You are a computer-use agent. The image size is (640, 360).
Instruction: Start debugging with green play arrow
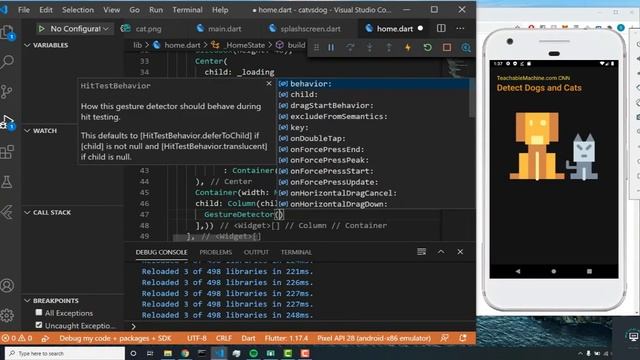(41, 29)
